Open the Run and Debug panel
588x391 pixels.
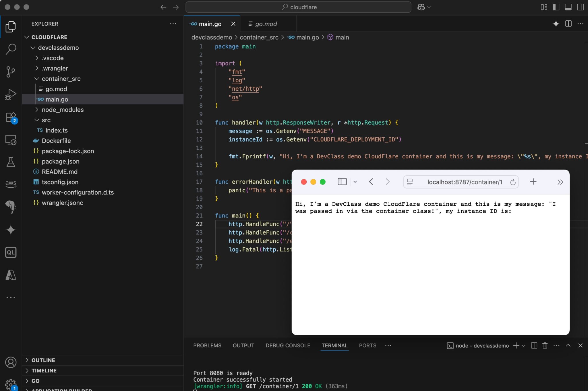(11, 94)
